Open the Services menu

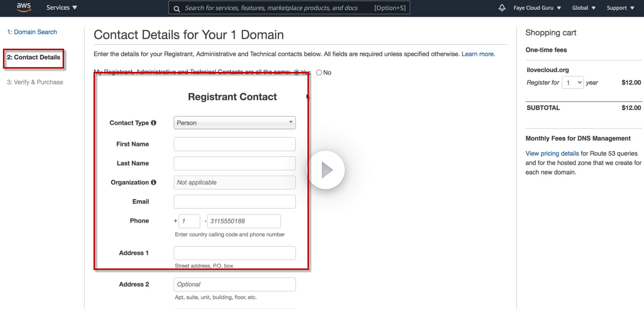tap(61, 7)
